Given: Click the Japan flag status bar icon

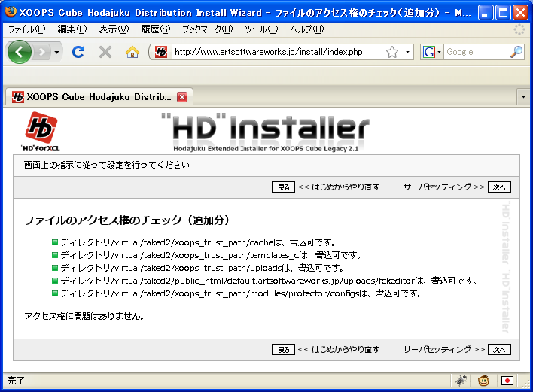Looking at the screenshot, I should point(507,381).
